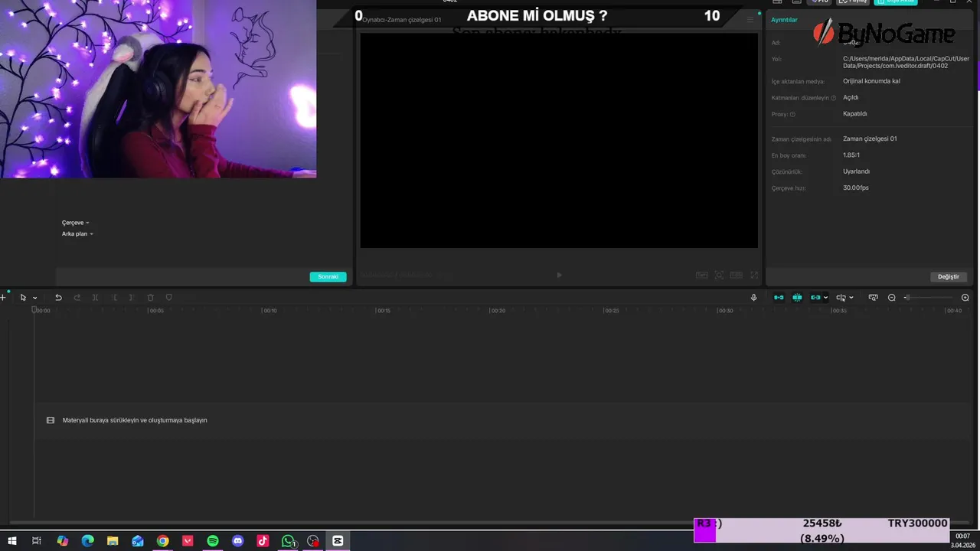Toggle the main track magnet
The height and width of the screenshot is (551, 980).
pyautogui.click(x=779, y=298)
